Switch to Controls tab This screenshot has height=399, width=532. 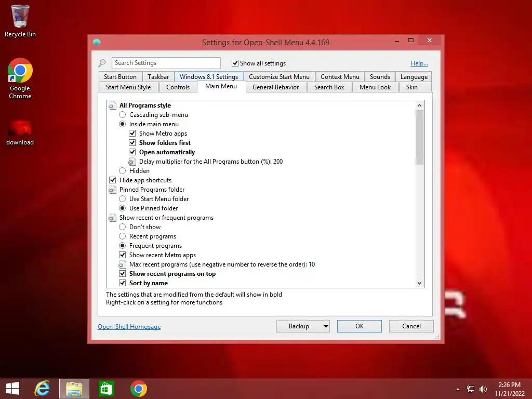tap(178, 87)
